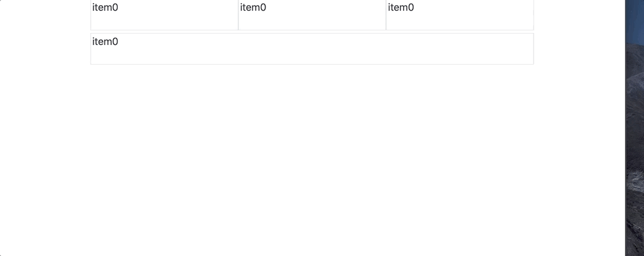644x256 pixels.
Task: Click the desktop wallpaper strip beside the window
Action: (635, 127)
